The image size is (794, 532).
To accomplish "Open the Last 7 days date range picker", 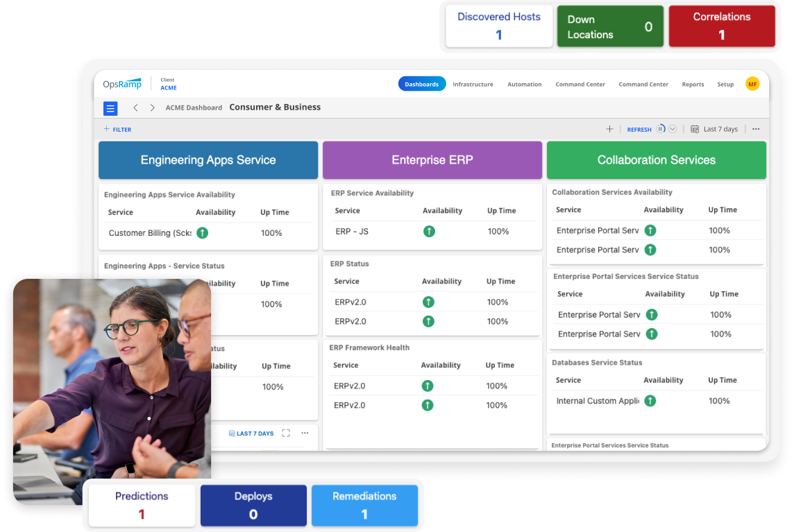I will [714, 129].
